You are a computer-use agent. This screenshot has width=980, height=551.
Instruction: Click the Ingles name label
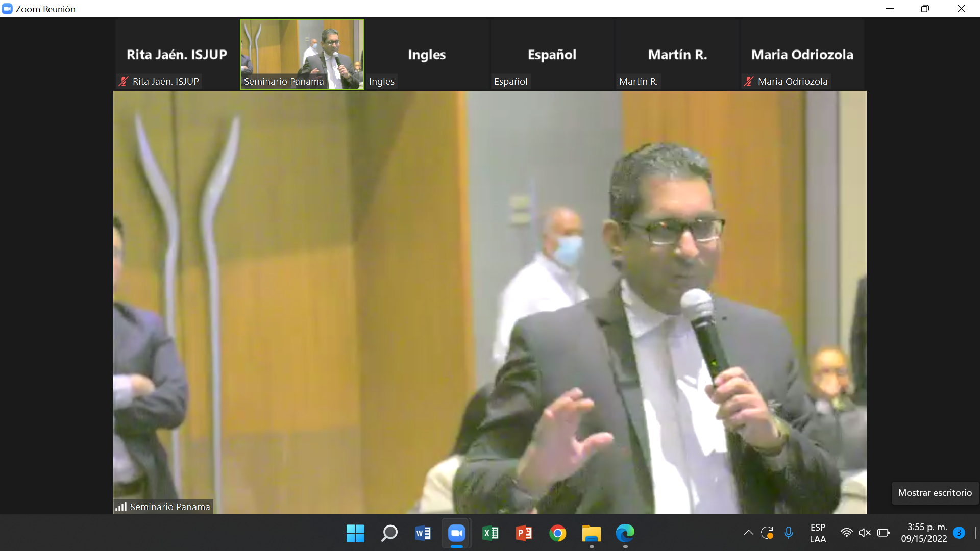[x=382, y=81]
